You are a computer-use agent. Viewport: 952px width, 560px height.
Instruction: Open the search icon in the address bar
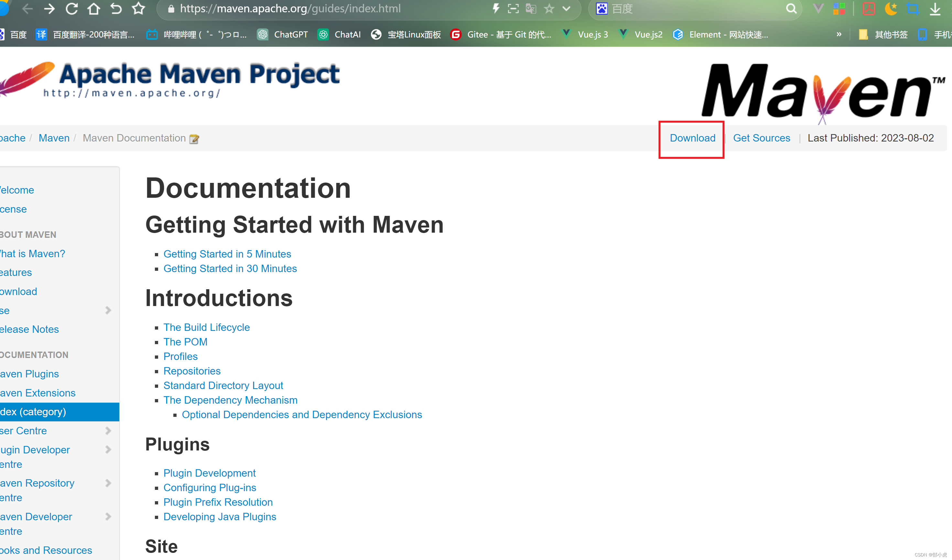[791, 9]
